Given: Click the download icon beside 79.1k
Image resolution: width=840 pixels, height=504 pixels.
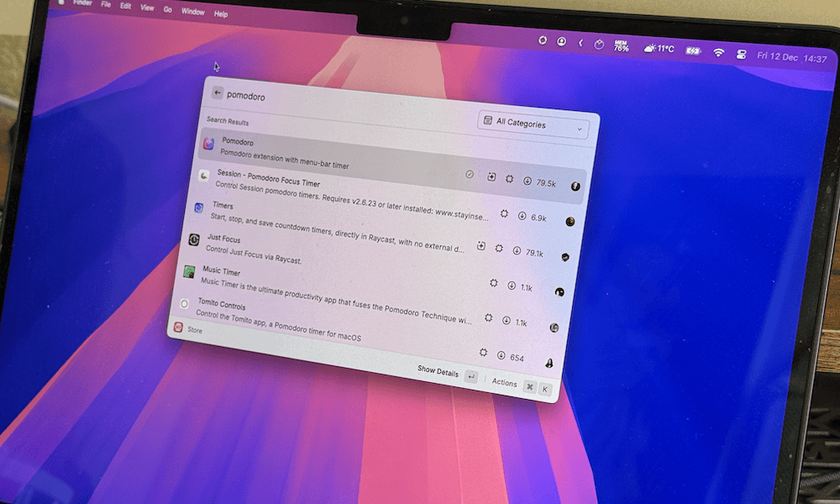Looking at the screenshot, I should pyautogui.click(x=517, y=250).
